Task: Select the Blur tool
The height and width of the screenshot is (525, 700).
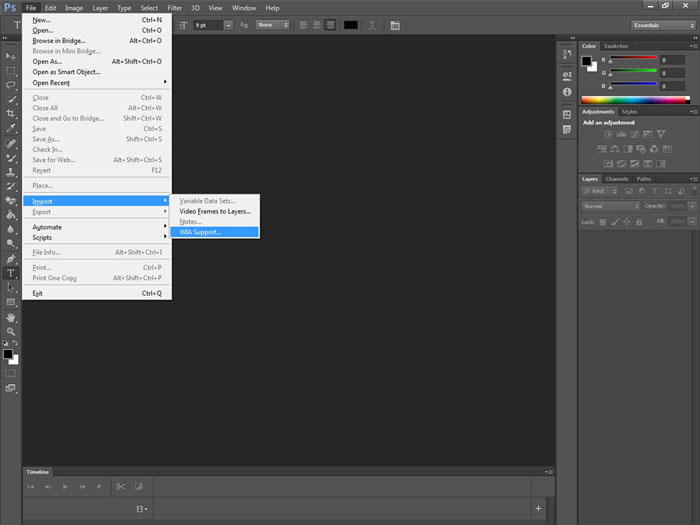Action: (x=11, y=229)
